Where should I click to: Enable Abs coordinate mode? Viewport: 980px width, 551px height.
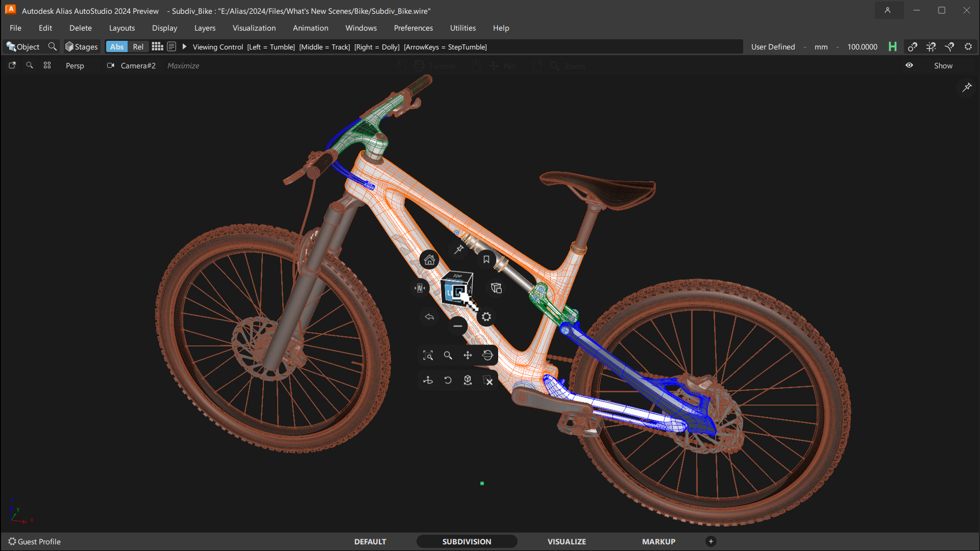click(117, 47)
